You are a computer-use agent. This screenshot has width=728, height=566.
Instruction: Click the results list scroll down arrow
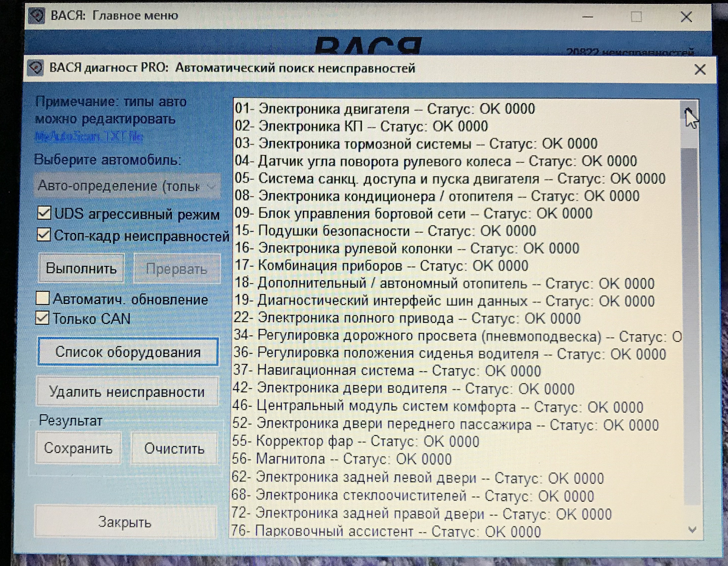click(692, 529)
